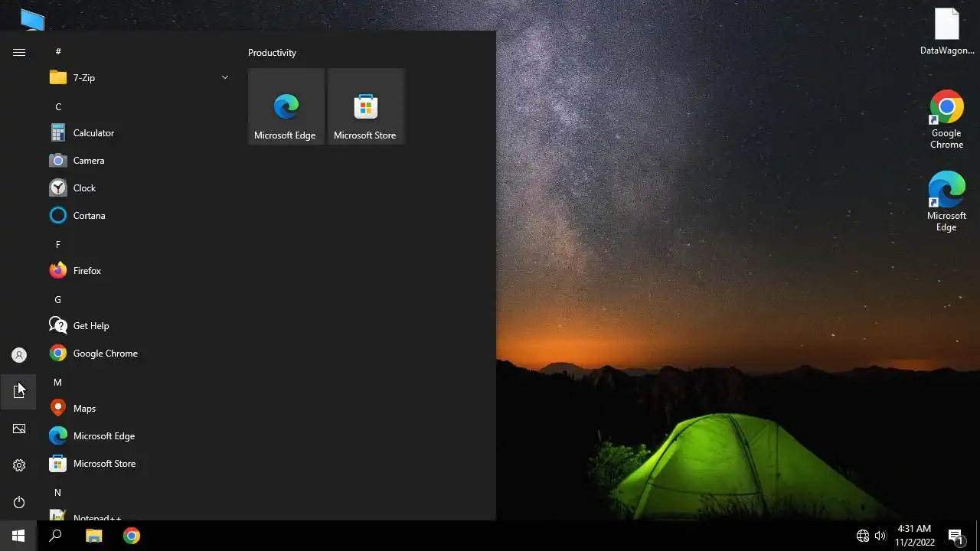
Task: Click the network globe icon in system tray
Action: point(863,536)
